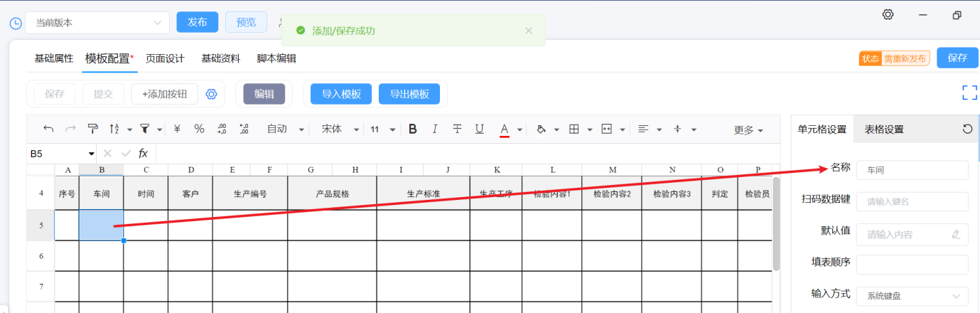Open the font size 11 dropdown
The width and height of the screenshot is (980, 313).
click(384, 129)
